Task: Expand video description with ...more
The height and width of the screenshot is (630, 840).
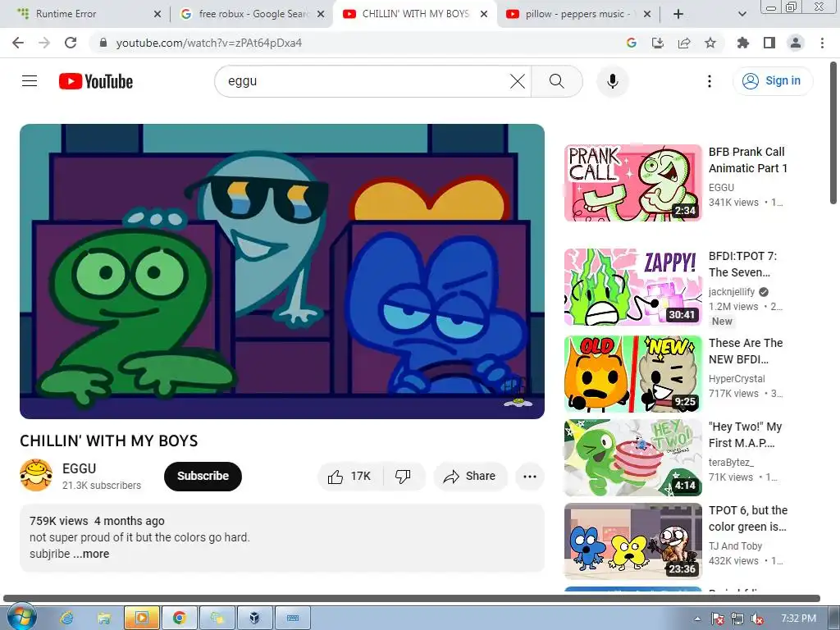Action: (x=91, y=554)
